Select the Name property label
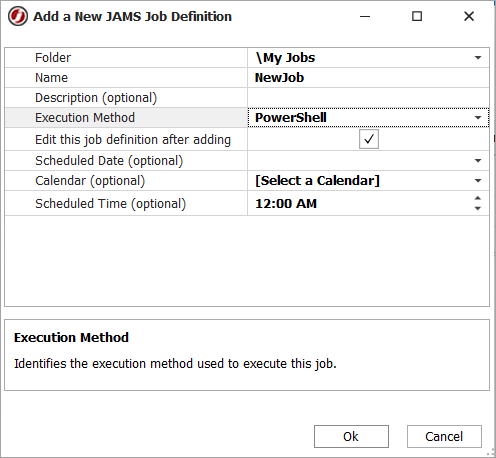Viewport: 496px width, 458px height. [51, 78]
